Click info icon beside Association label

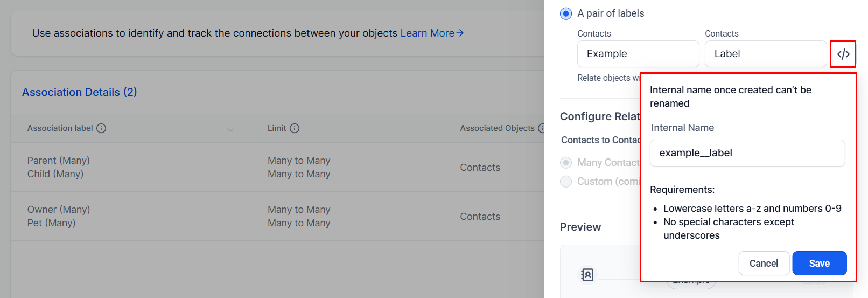coord(101,128)
